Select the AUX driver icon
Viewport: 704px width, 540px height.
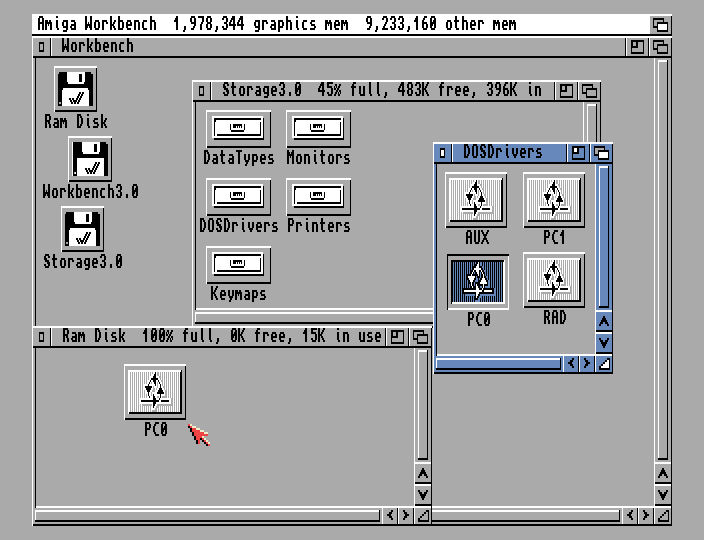click(476, 200)
